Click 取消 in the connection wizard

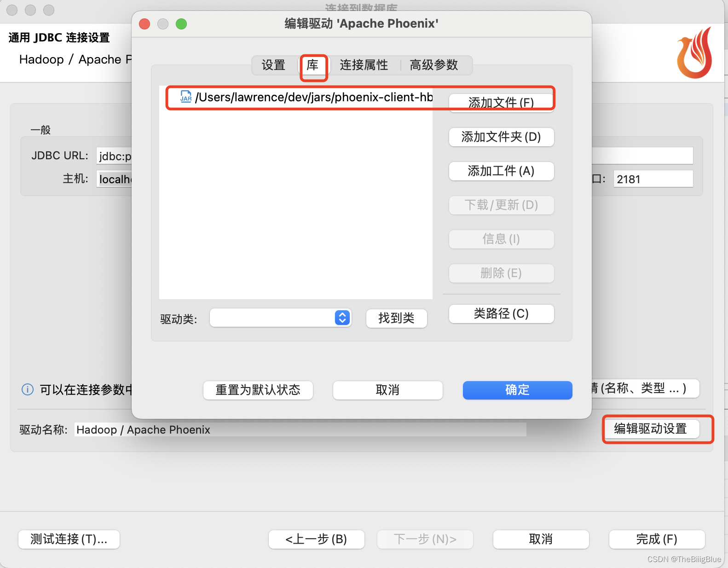tap(541, 539)
